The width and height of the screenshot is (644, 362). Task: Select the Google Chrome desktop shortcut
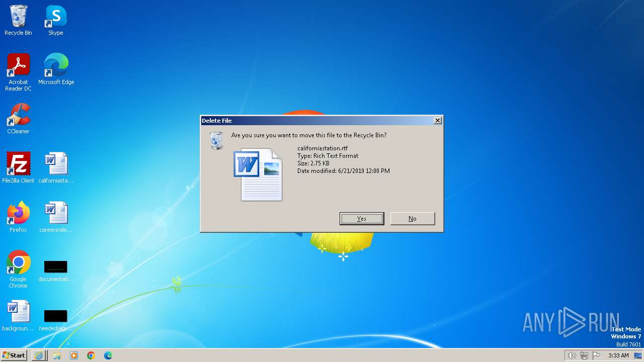coord(18,269)
